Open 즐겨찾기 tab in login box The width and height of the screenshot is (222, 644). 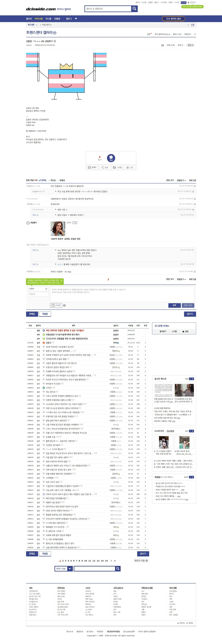(163, 331)
